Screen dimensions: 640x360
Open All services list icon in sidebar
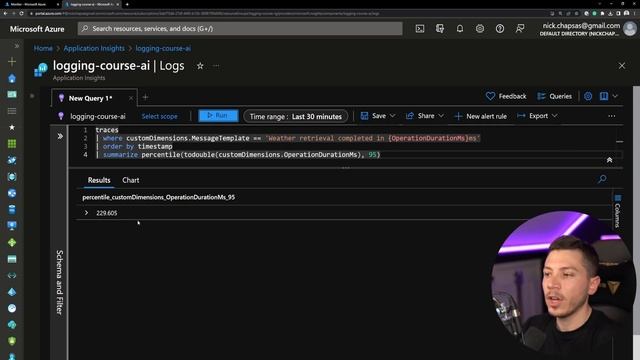coord(12,111)
